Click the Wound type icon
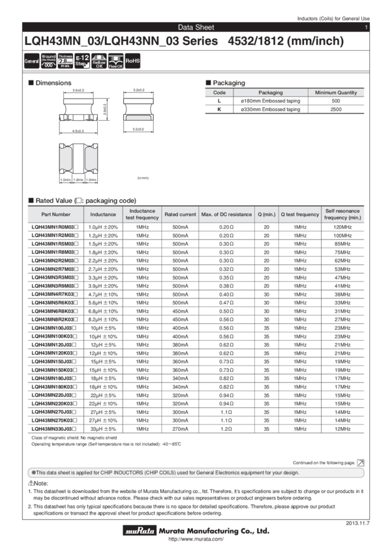The width and height of the screenshot is (392, 555). 48,61
